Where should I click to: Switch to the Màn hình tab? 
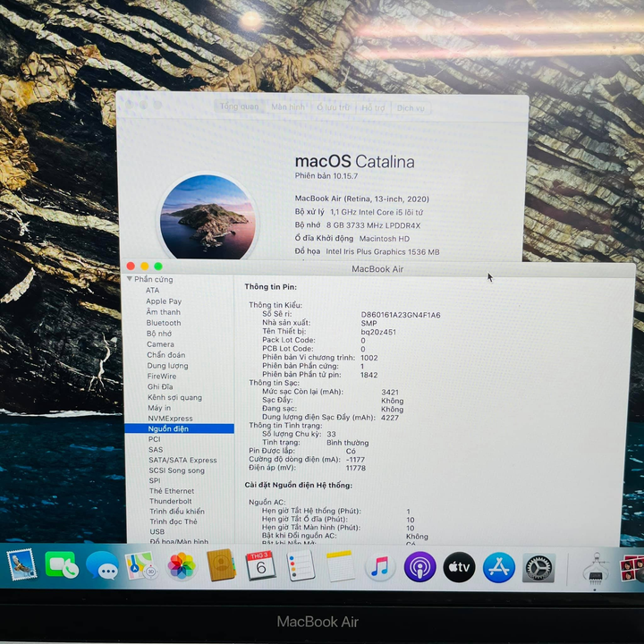(x=288, y=107)
